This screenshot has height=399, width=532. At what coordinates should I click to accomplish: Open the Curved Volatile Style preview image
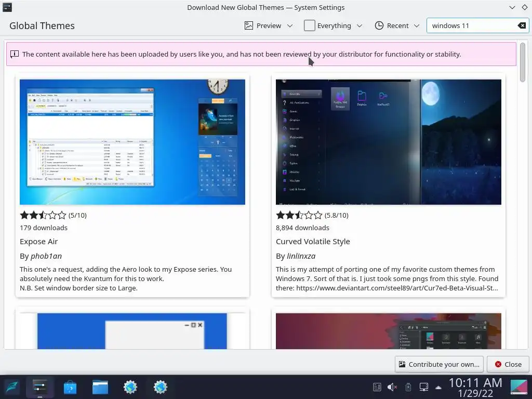click(x=389, y=142)
